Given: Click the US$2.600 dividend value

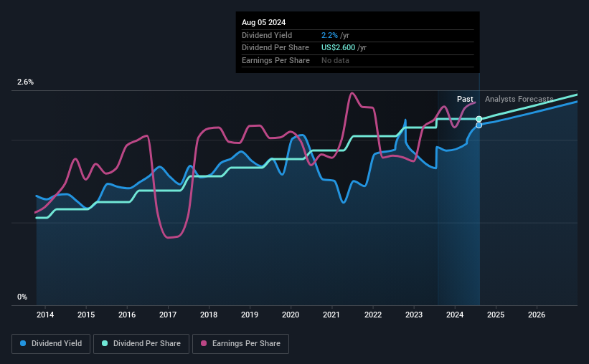Looking at the screenshot, I should point(338,48).
